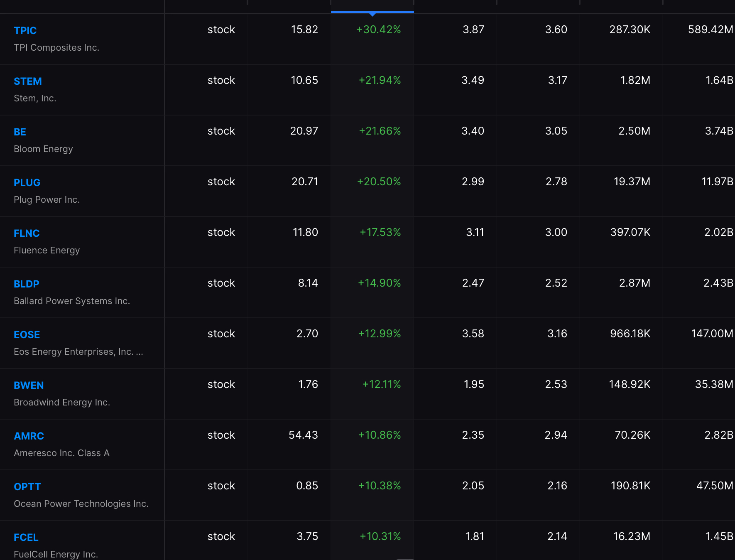Image resolution: width=735 pixels, height=560 pixels.
Task: Open the FLNC ticker link
Action: click(27, 233)
